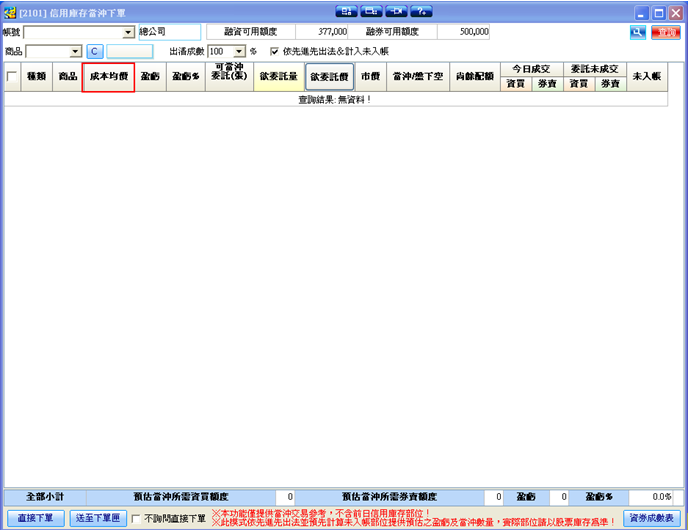Sort by the 成本均價 column header
The height and width of the screenshot is (530, 688).
[108, 77]
